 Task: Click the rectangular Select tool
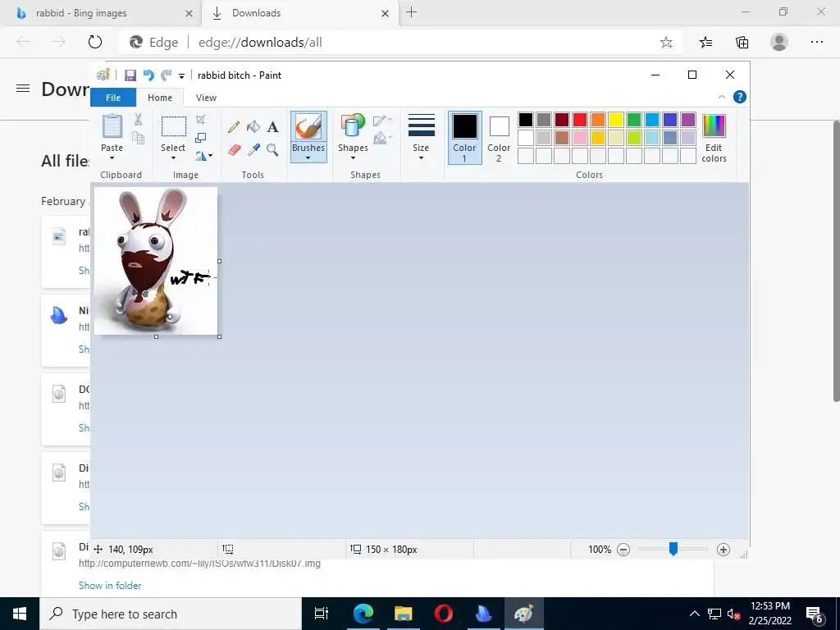[x=174, y=127]
